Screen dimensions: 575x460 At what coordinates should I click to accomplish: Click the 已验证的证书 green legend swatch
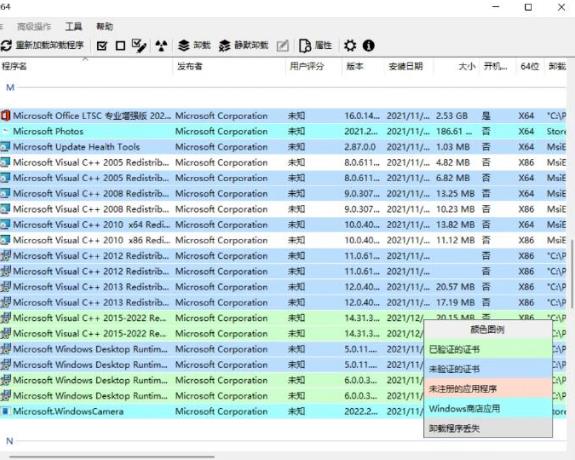(x=488, y=349)
